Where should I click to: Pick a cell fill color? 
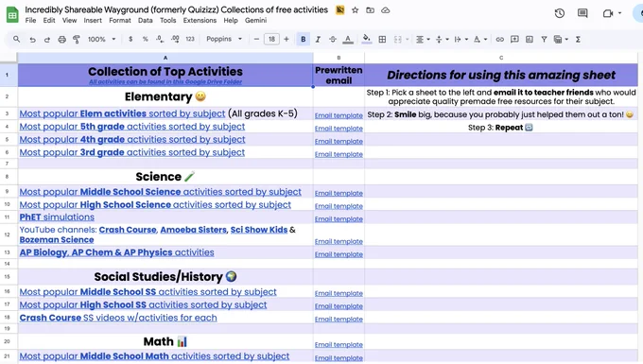click(x=367, y=40)
